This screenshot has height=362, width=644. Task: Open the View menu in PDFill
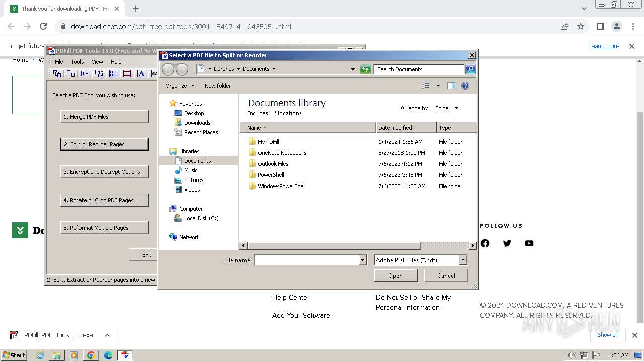pyautogui.click(x=97, y=62)
